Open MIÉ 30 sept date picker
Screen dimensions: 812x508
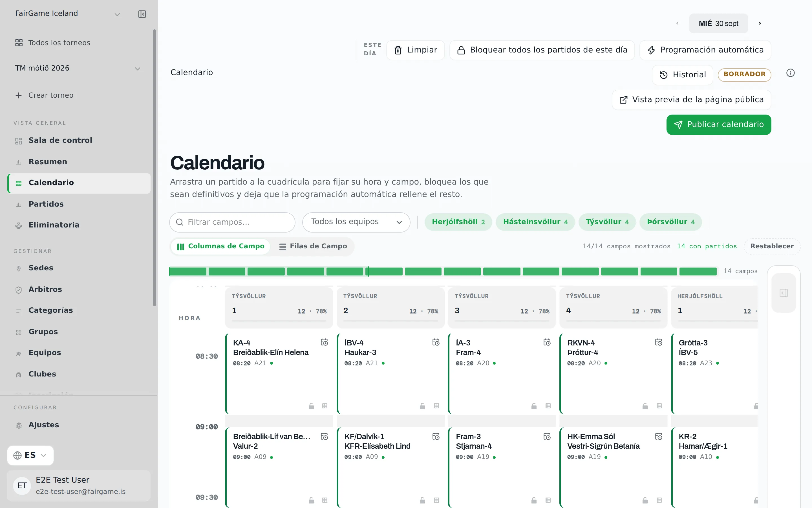coord(718,23)
